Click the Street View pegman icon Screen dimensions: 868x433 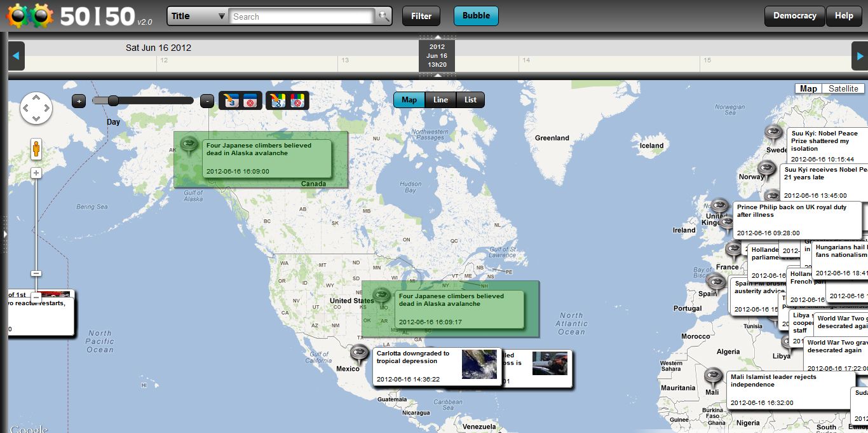(36, 149)
